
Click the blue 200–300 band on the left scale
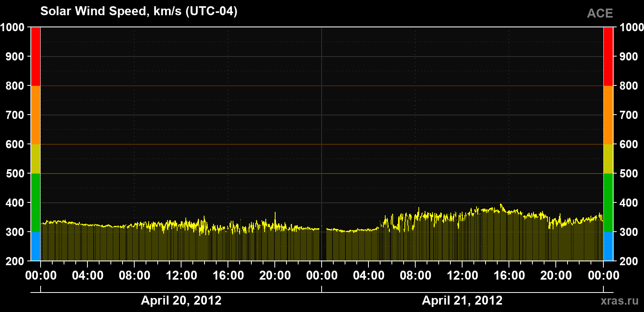[x=36, y=246]
